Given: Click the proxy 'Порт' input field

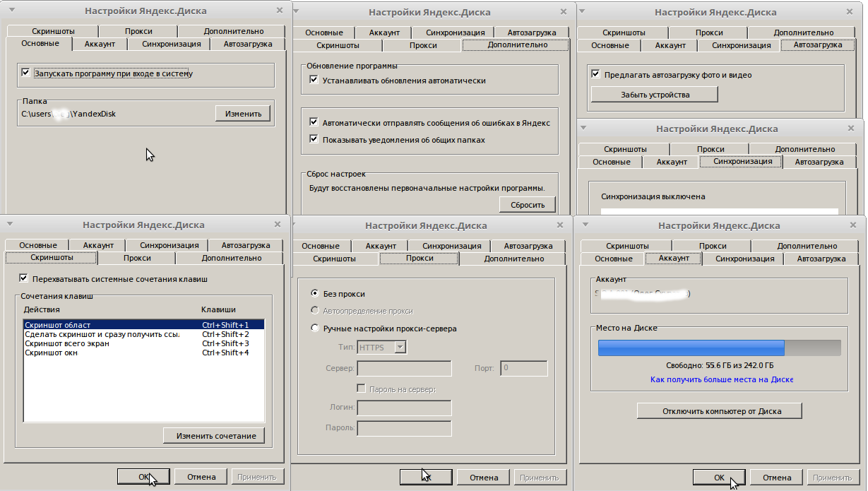Looking at the screenshot, I should pos(524,368).
